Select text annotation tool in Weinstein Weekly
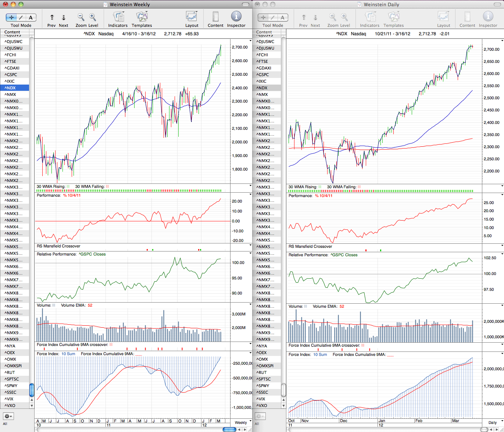504x432 pixels. tap(31, 17)
